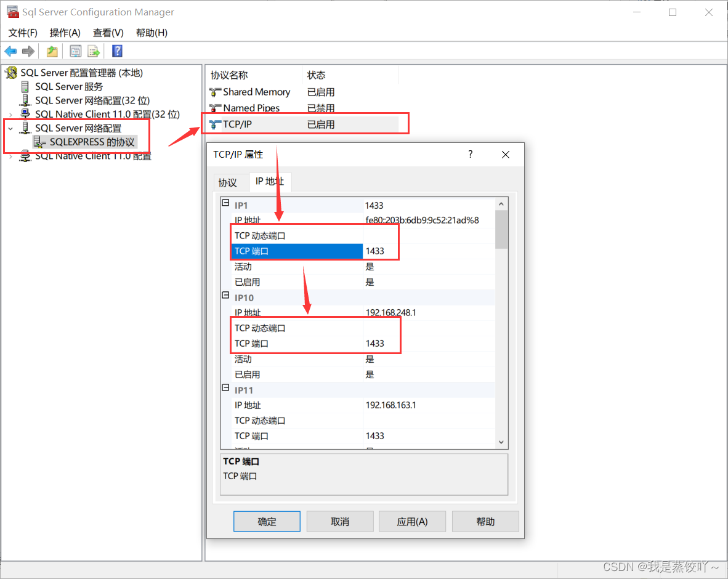728x579 pixels.
Task: Select the Shared Memory protocol row
Action: [x=302, y=92]
